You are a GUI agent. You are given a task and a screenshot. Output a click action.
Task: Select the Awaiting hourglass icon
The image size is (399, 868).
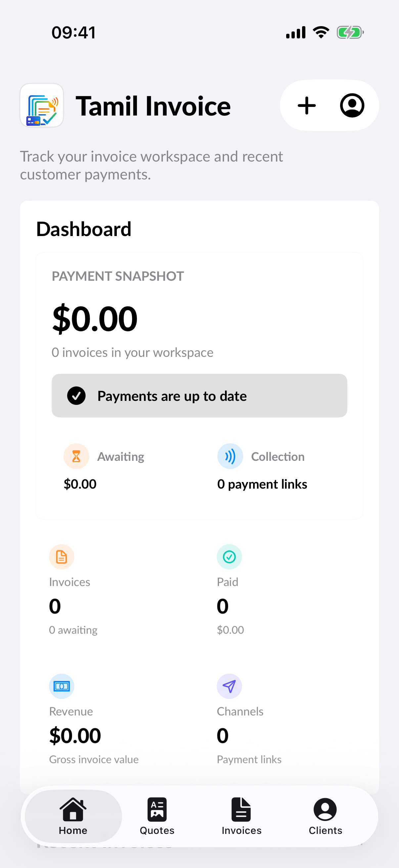coord(76,456)
